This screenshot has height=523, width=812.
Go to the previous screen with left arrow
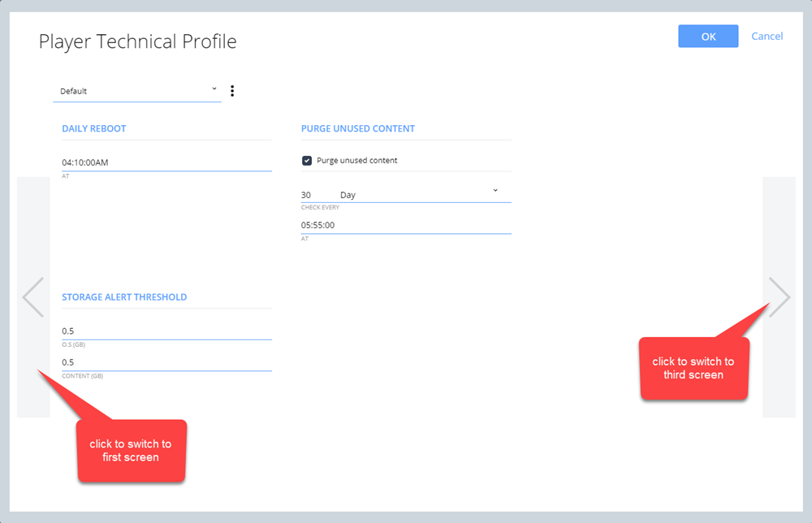click(x=33, y=296)
